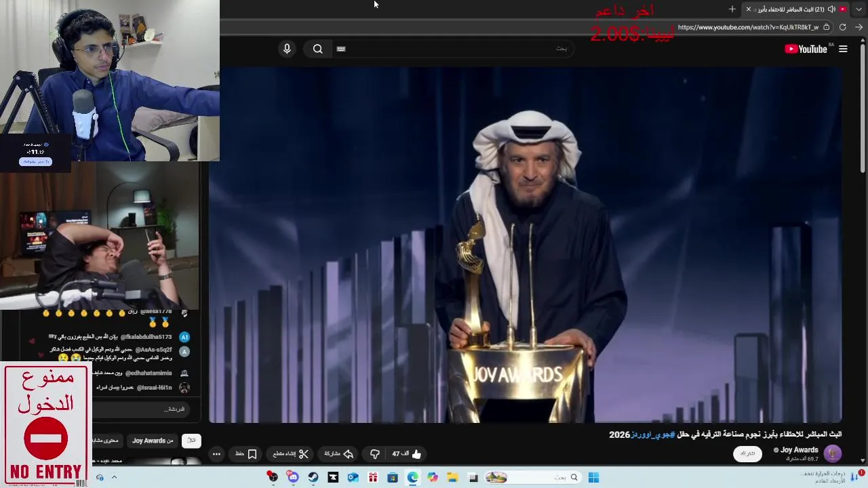
Task: Open the YouTube hamburger guide menu
Action: [843, 49]
